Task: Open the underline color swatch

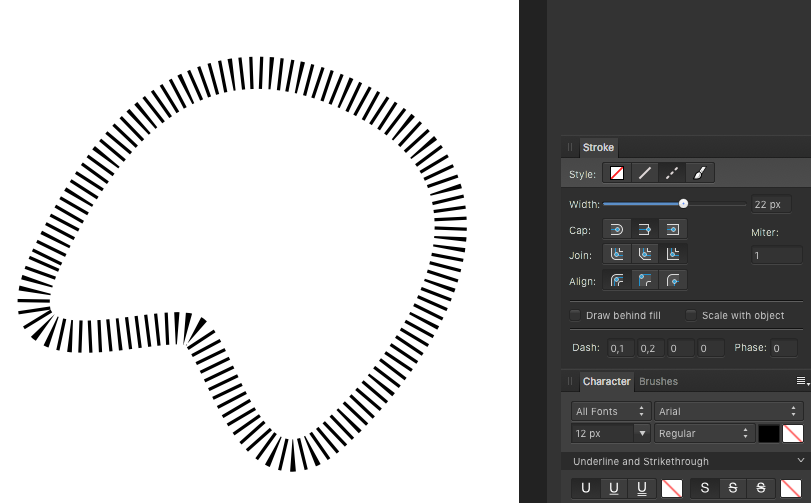Action: [672, 488]
